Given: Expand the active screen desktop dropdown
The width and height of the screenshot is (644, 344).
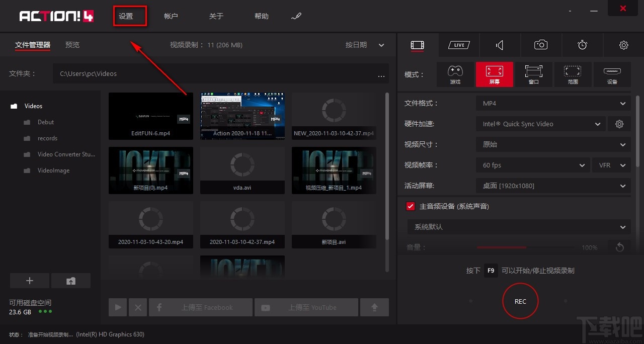Looking at the screenshot, I should click(x=553, y=186).
